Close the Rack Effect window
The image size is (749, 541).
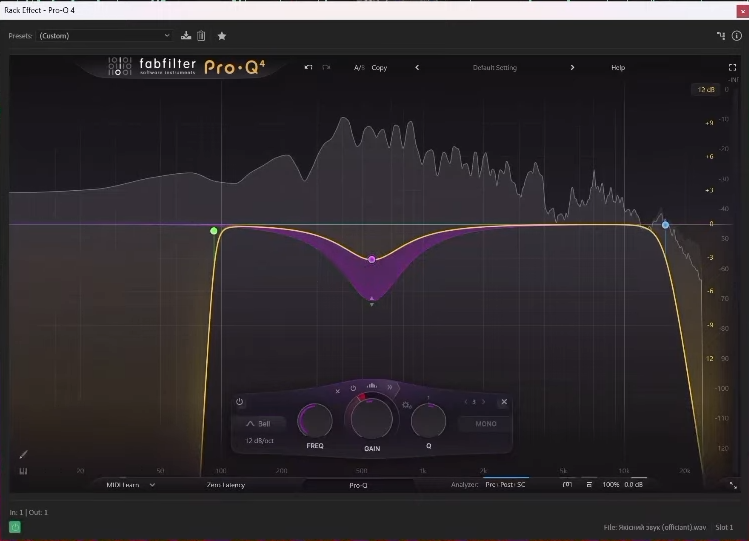pyautogui.click(x=743, y=11)
